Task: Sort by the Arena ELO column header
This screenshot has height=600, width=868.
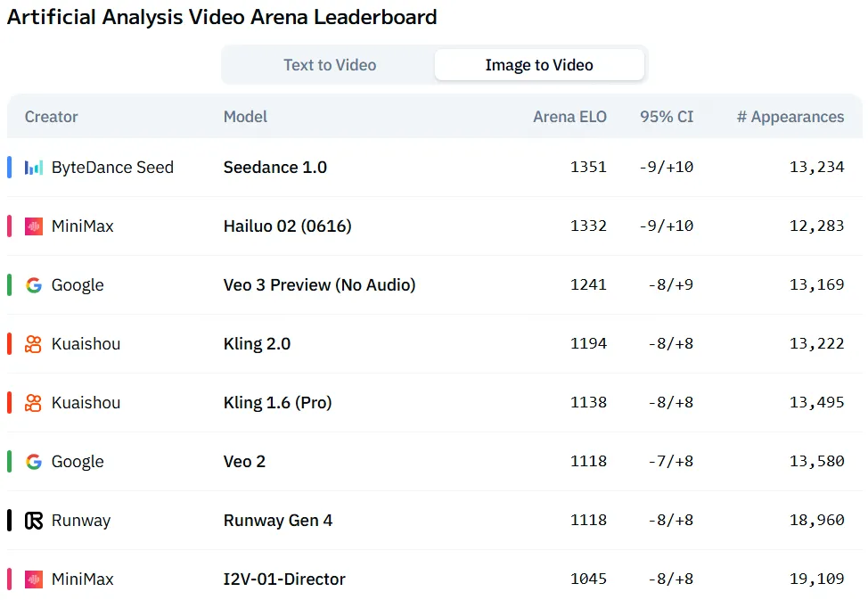Action: click(569, 117)
